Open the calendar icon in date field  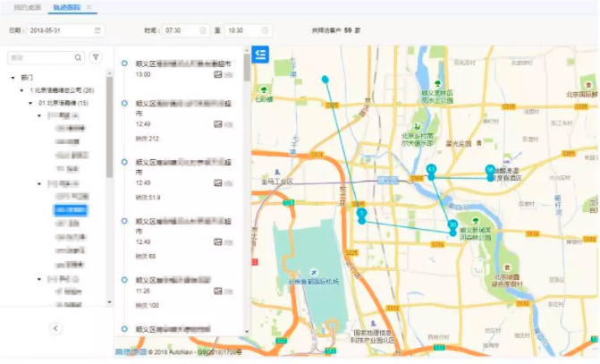coord(97,30)
